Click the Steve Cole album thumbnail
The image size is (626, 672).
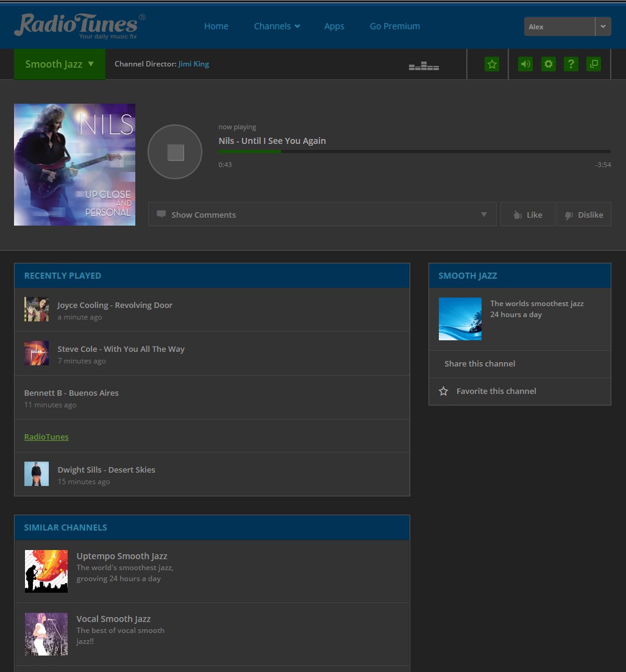[x=37, y=353]
